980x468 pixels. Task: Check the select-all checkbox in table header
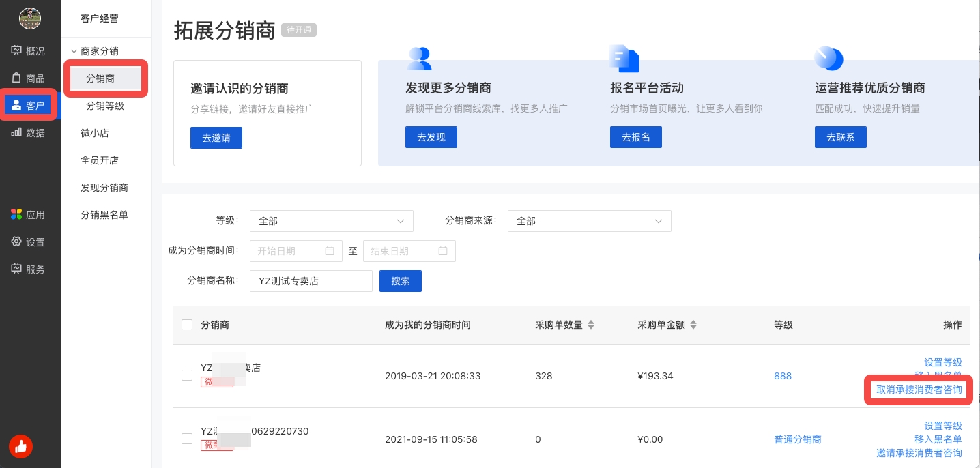click(x=187, y=325)
